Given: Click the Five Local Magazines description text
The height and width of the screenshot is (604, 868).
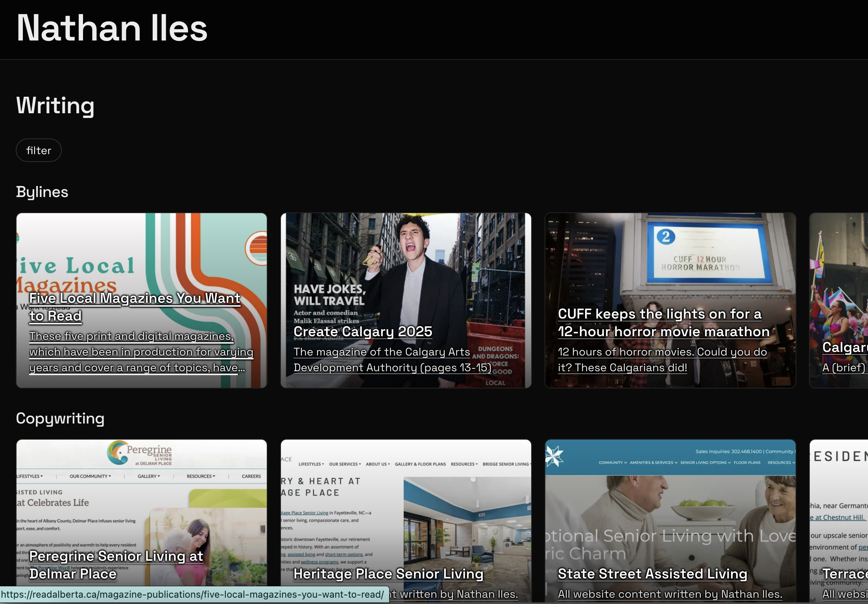Looking at the screenshot, I should (141, 352).
